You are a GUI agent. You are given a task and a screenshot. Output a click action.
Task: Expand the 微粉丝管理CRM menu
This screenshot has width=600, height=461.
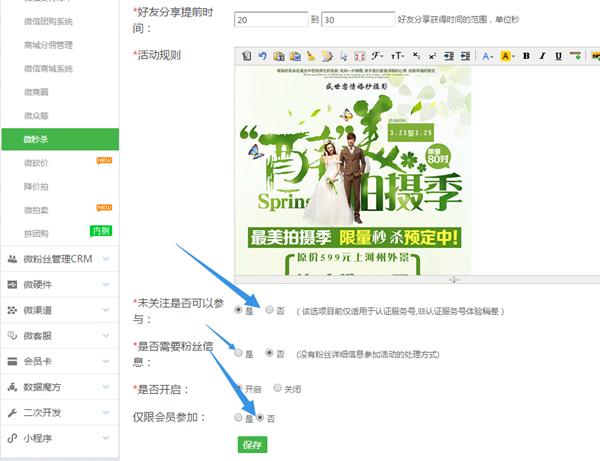click(x=60, y=259)
